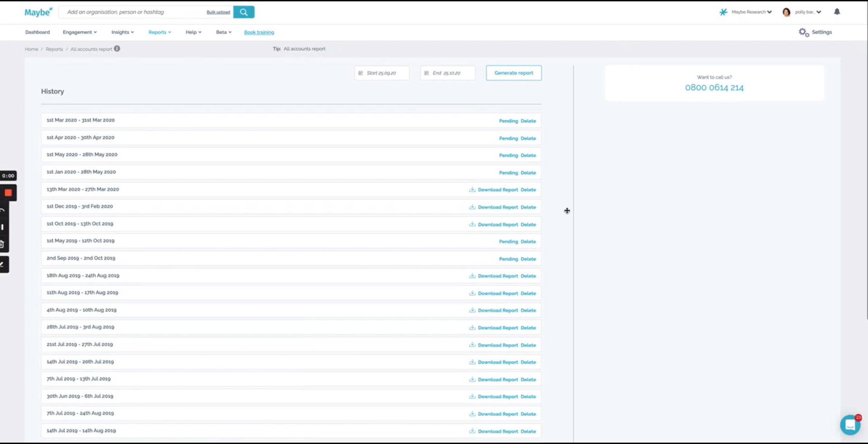This screenshot has height=444, width=868.
Task: Click download icon for 13th Mar 2020 report
Action: tap(472, 190)
